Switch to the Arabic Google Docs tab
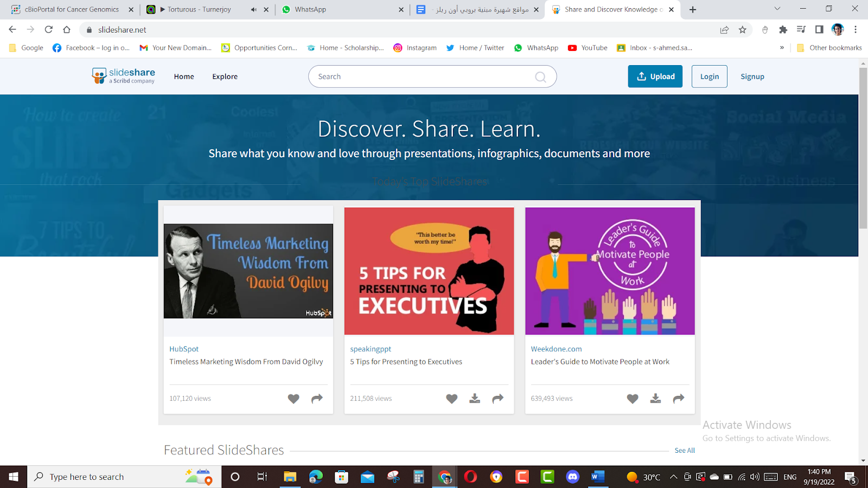Image resolution: width=868 pixels, height=488 pixels. click(x=477, y=10)
